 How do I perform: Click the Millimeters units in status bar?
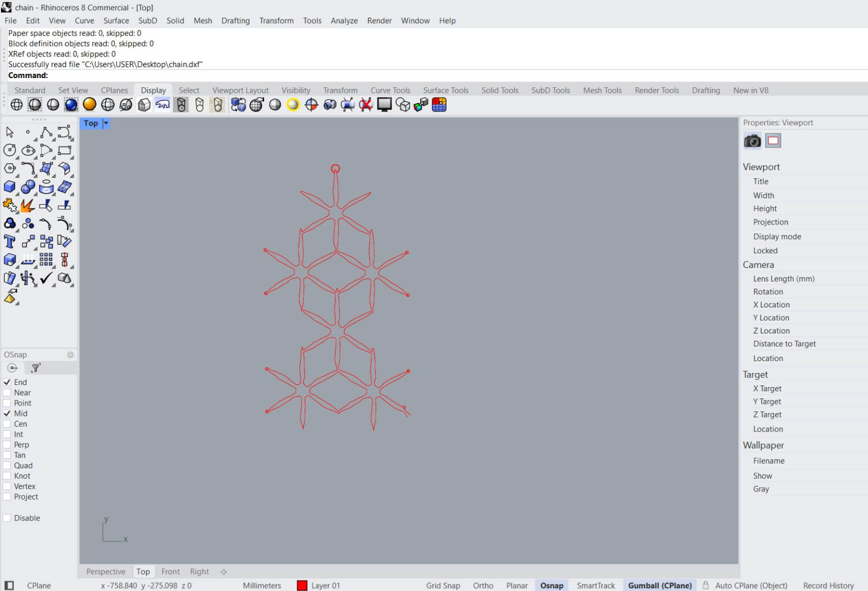pos(261,586)
